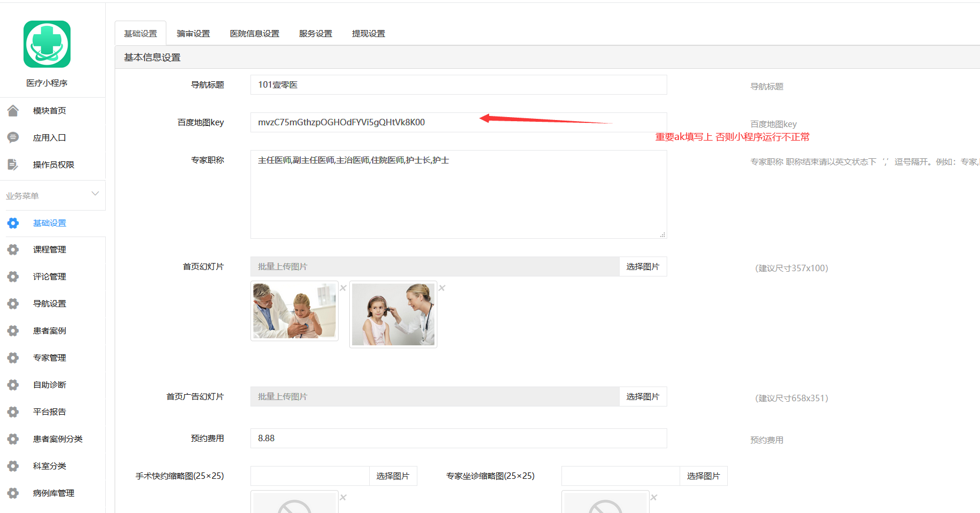Screen dimensions: 980x513
Task: Click the gear icon beside 导航设置
Action: [13, 304]
